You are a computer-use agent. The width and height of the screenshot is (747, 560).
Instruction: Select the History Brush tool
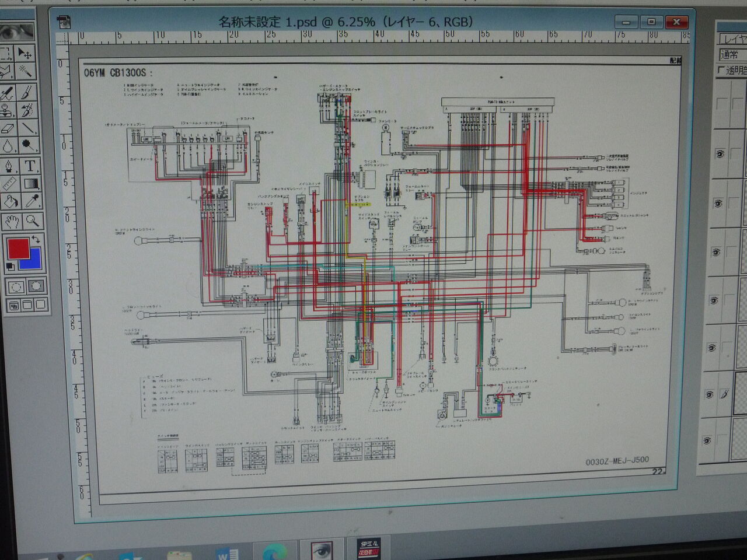point(27,110)
